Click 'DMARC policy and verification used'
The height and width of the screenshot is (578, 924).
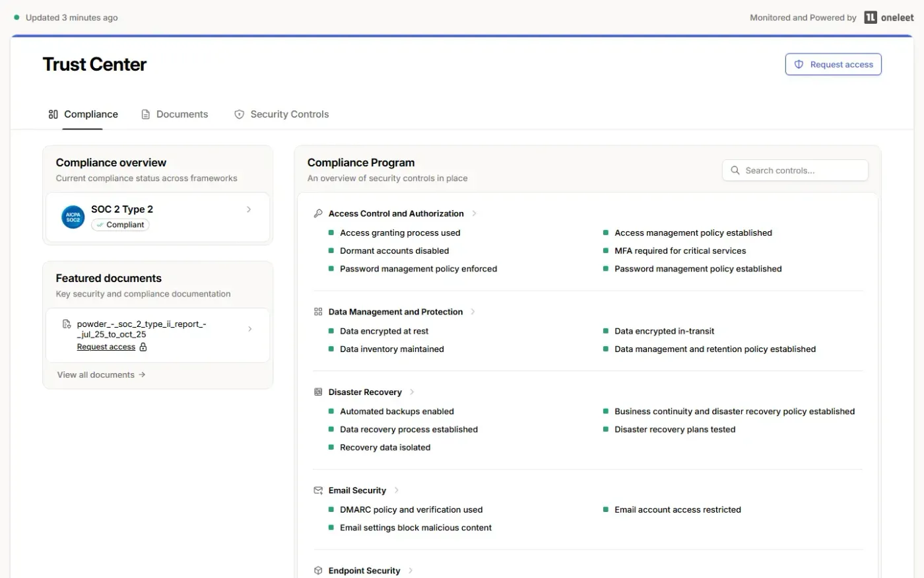(411, 510)
